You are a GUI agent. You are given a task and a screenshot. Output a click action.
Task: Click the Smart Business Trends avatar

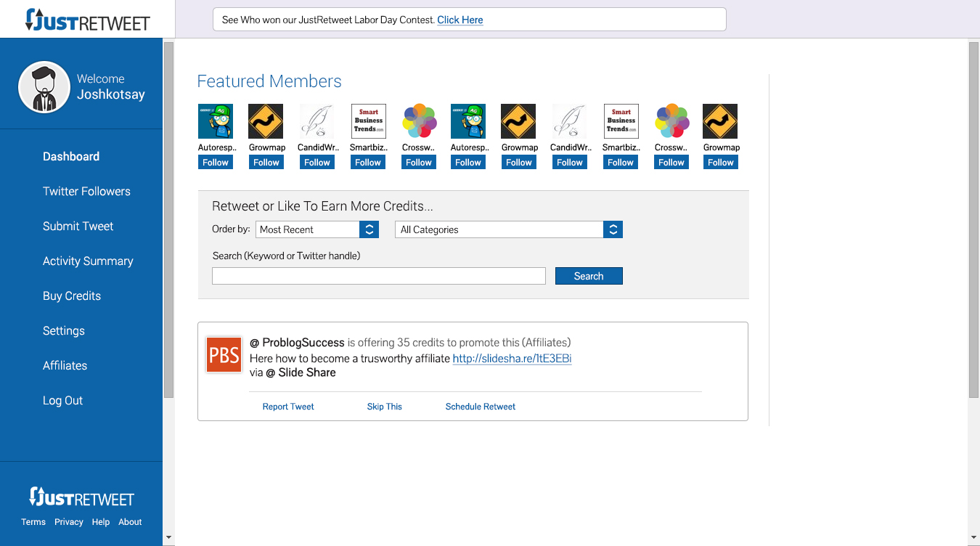point(368,121)
